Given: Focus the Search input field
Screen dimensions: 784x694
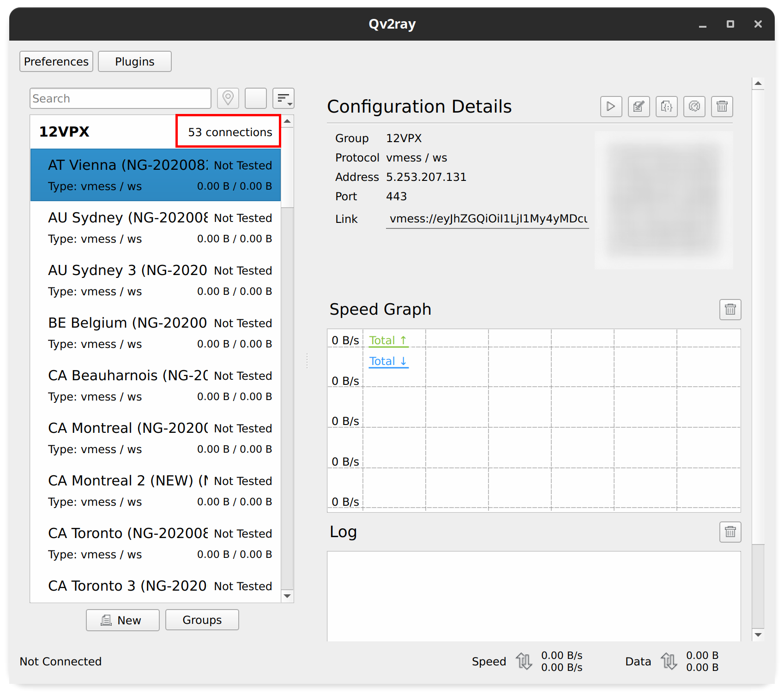Looking at the screenshot, I should 120,98.
